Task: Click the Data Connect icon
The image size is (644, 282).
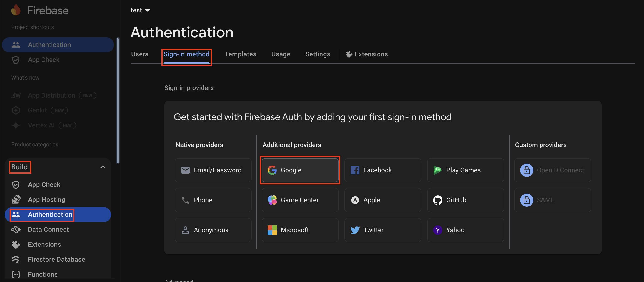Action: tap(16, 230)
